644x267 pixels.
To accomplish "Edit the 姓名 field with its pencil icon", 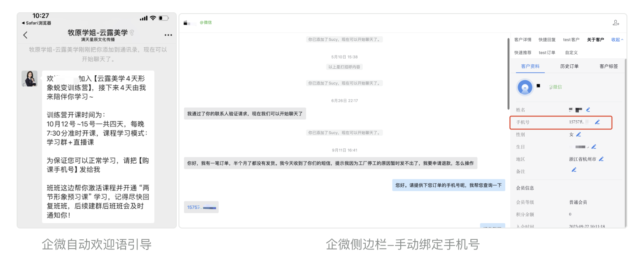I will pos(588,109).
